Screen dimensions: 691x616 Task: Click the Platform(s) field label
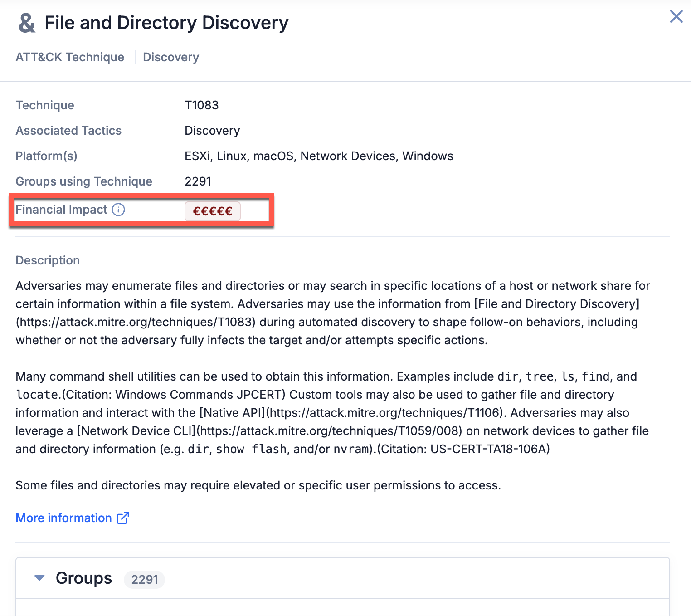click(46, 156)
